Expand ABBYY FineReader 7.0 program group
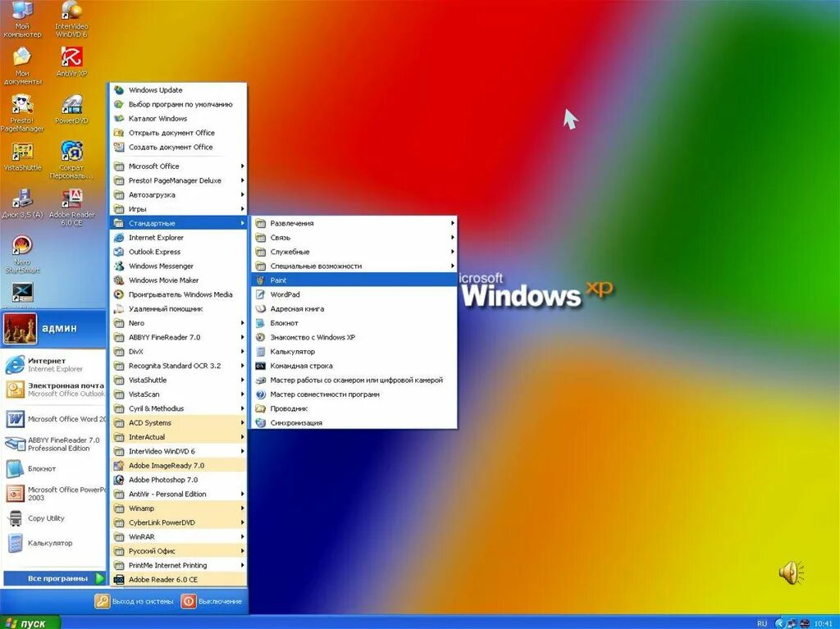The height and width of the screenshot is (629, 840). click(x=178, y=337)
